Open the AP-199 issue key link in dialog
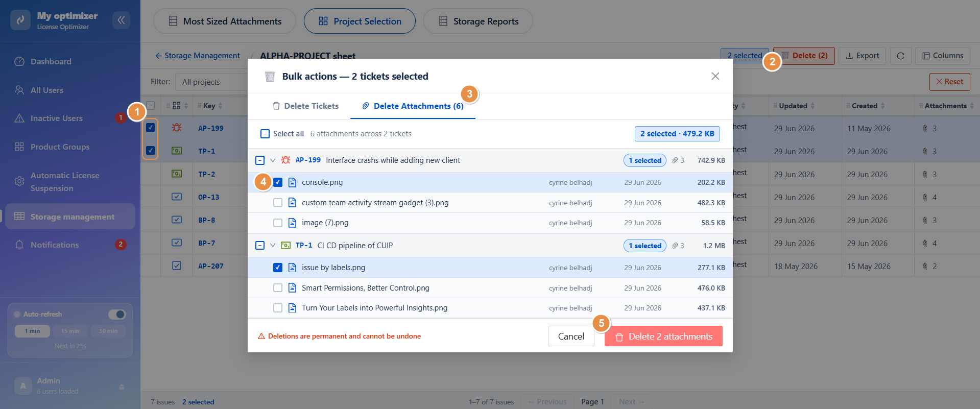The image size is (980, 409). pyautogui.click(x=308, y=160)
